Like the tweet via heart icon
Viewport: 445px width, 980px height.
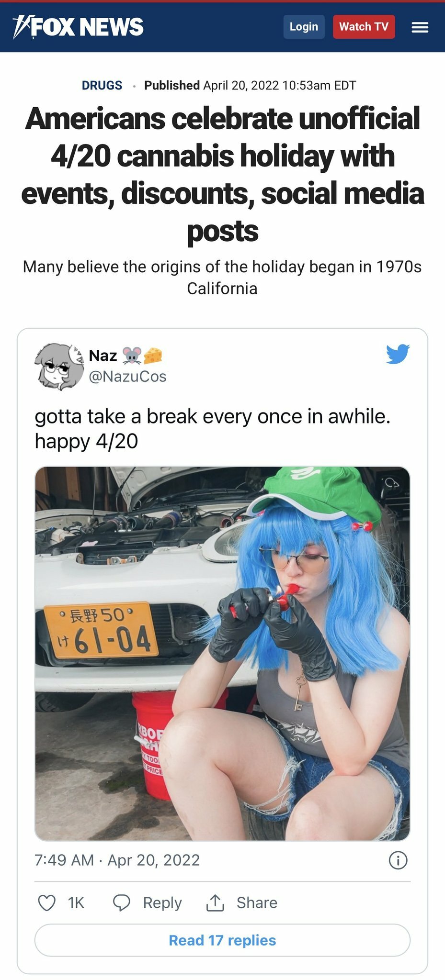click(x=46, y=903)
